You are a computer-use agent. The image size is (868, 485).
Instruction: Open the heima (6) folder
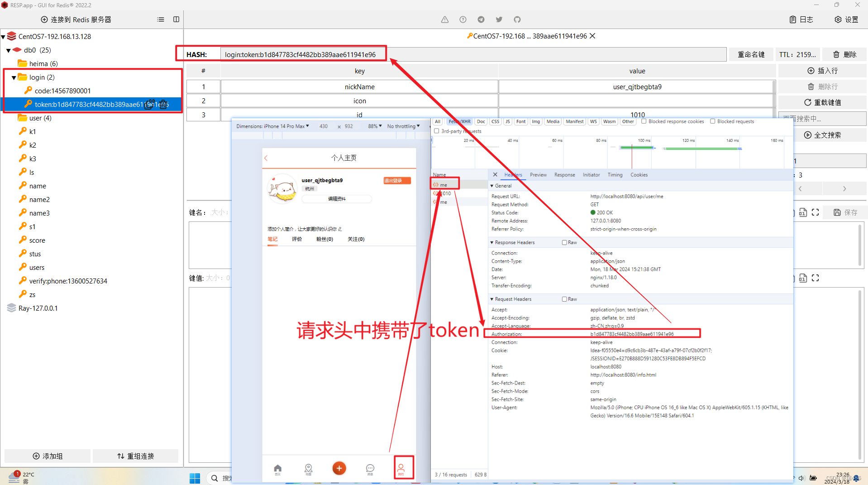point(38,63)
